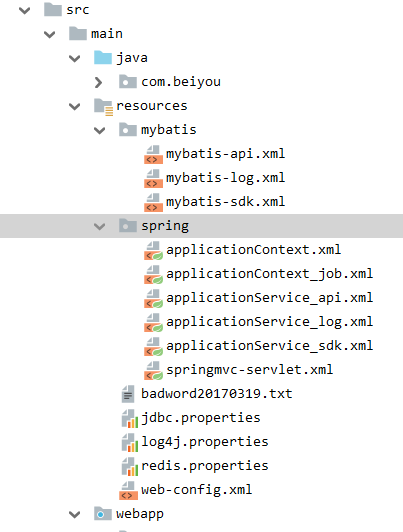Viewport: 403px width, 532px height.
Task: Click the mybatis-api.xml file icon
Action: tap(153, 154)
